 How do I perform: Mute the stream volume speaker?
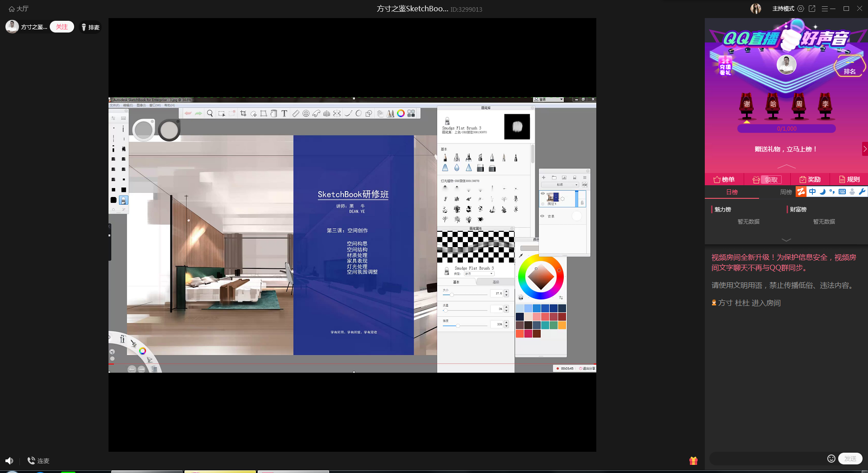click(x=9, y=460)
